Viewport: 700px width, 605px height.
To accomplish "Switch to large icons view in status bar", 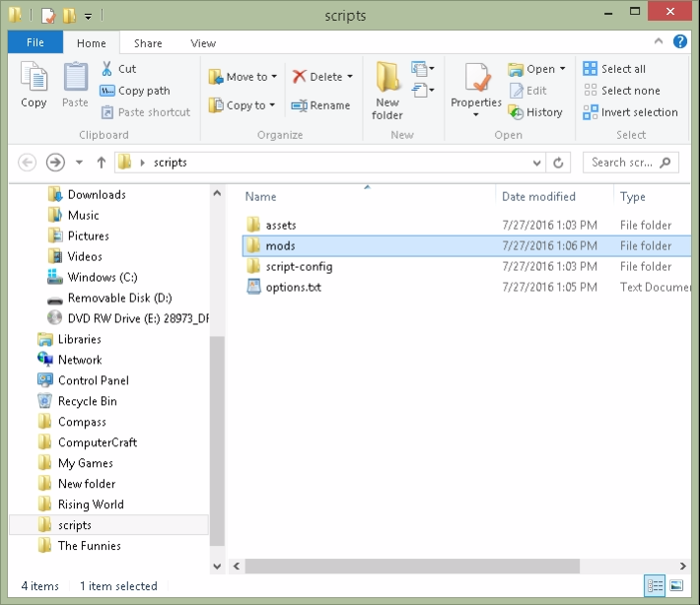I will click(676, 586).
